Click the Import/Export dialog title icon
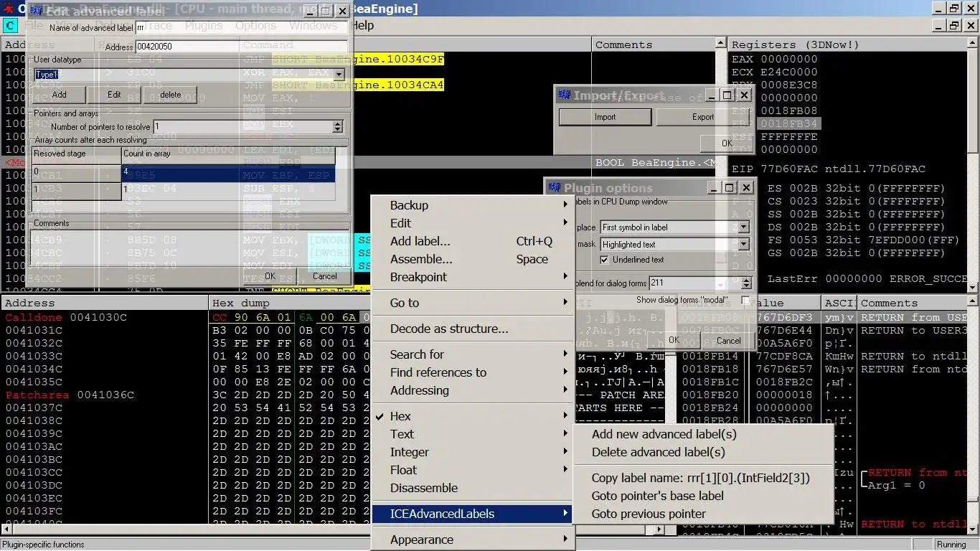 click(x=565, y=95)
